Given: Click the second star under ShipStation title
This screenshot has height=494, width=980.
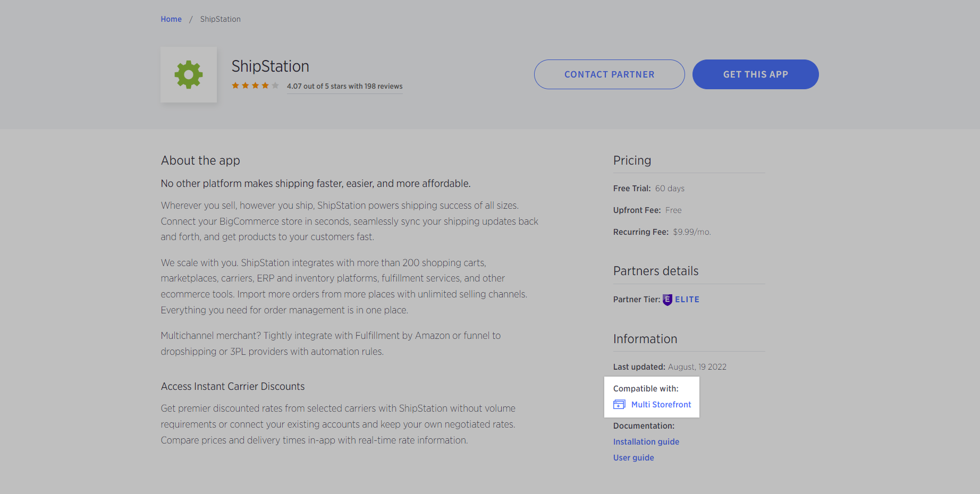Looking at the screenshot, I should (x=246, y=85).
